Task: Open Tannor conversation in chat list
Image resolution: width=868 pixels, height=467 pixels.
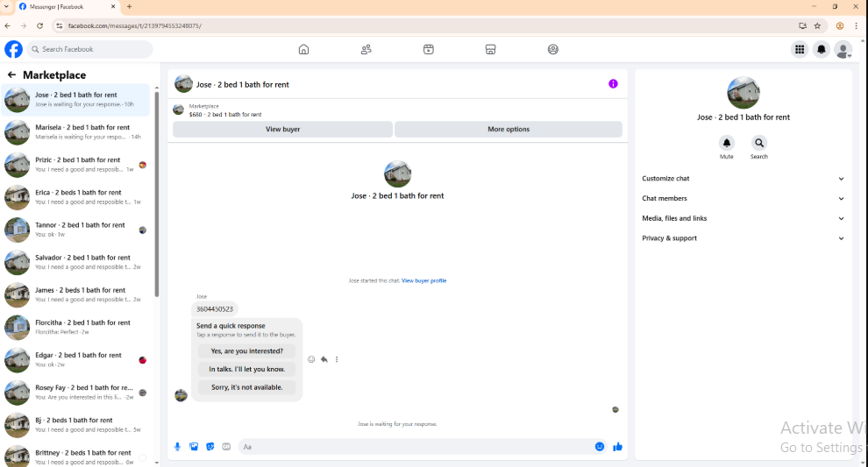Action: point(75,230)
